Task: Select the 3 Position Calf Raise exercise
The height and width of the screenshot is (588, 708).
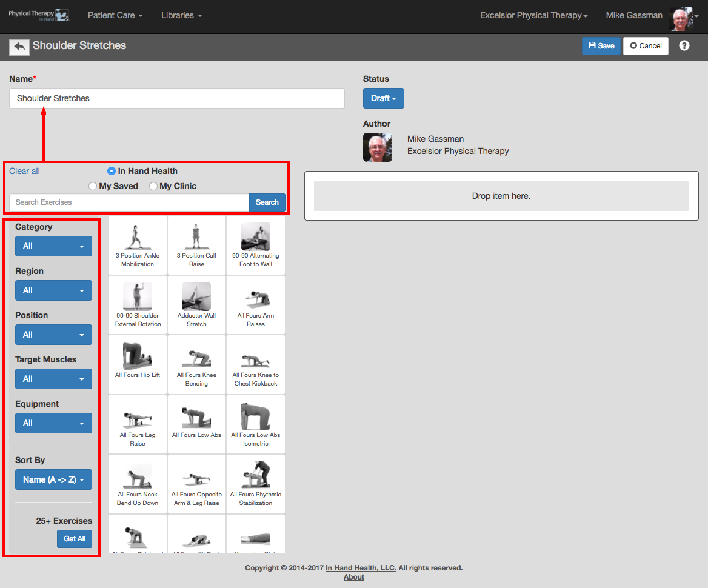Action: tap(196, 246)
